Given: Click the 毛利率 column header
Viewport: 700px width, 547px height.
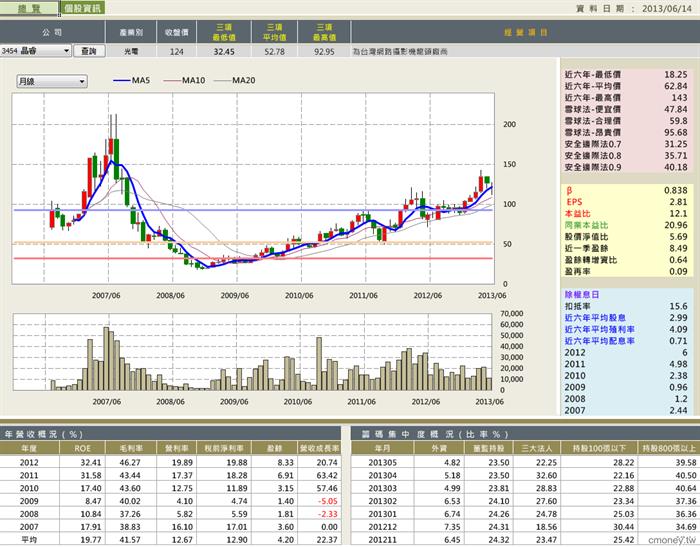Looking at the screenshot, I should coord(130,448).
